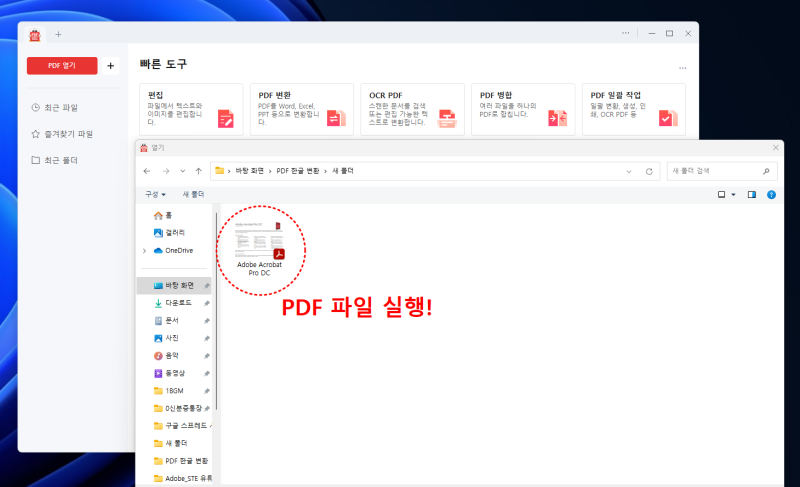The width and height of the screenshot is (800, 487).
Task: Go back in the open dialog
Action: coord(147,171)
